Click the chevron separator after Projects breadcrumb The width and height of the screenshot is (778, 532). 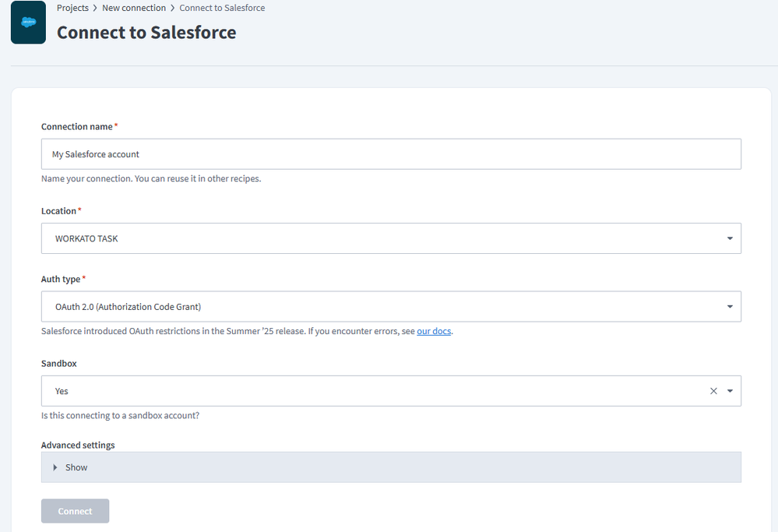pyautogui.click(x=95, y=8)
